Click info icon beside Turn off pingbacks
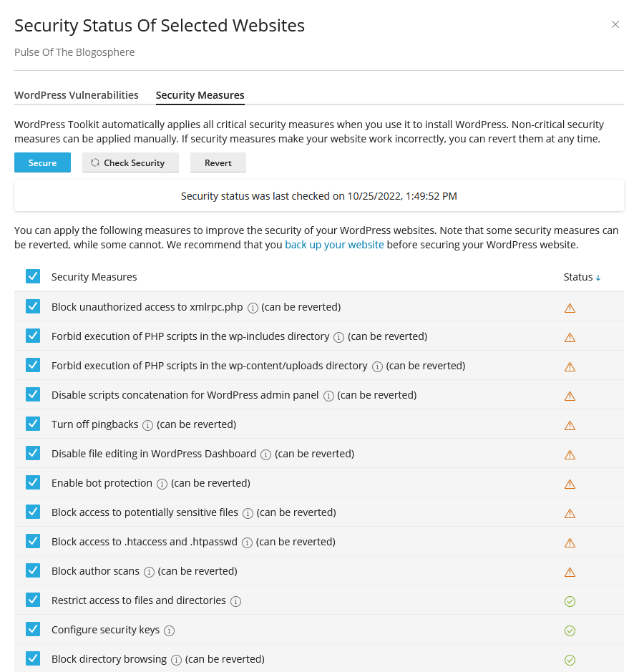Viewport: 634px width, 672px height. [x=147, y=425]
